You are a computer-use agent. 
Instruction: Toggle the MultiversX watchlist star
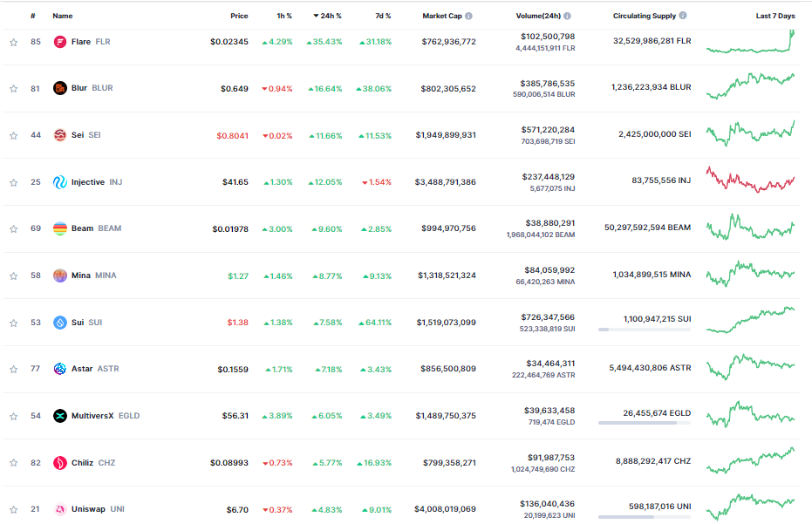click(13, 416)
